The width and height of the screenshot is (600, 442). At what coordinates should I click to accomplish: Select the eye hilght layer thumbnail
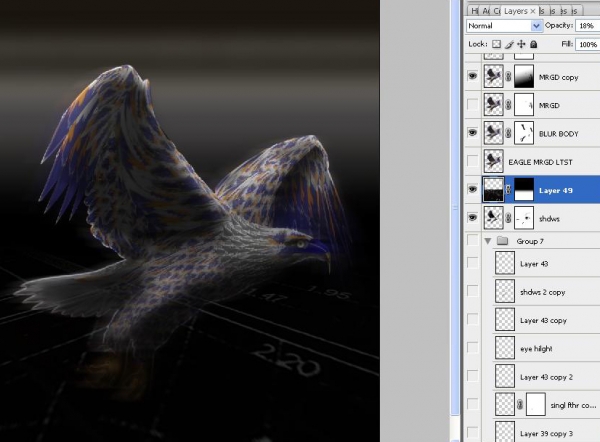(505, 348)
